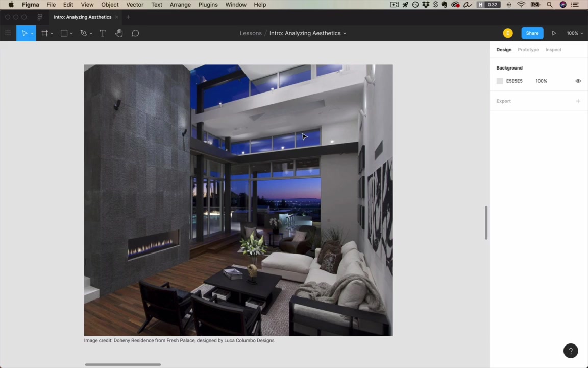Viewport: 588px width, 368px height.
Task: Click the background color swatch E5E5E5
Action: point(500,81)
